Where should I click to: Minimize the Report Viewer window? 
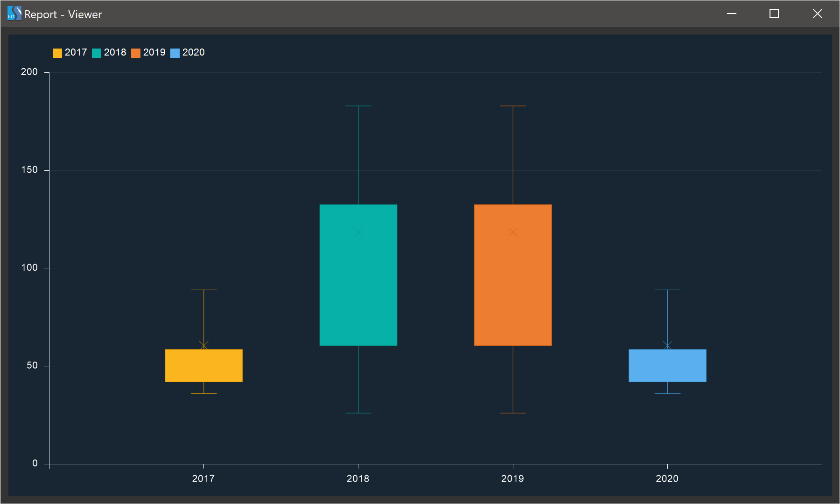[x=732, y=14]
